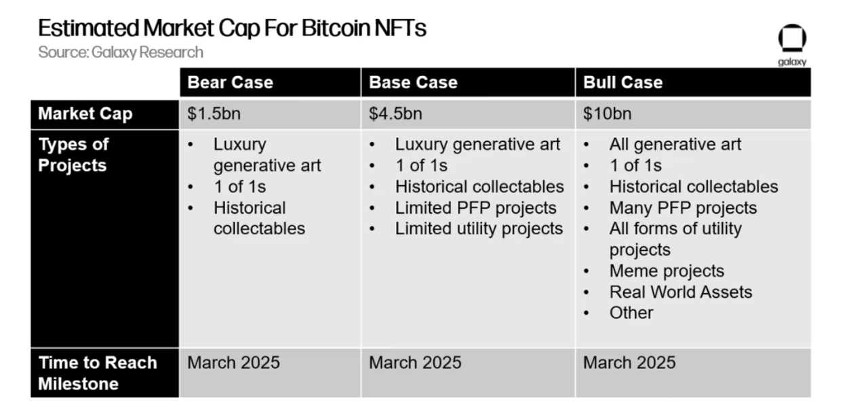868x407 pixels.
Task: Click the "Other" bullet in Bull Case
Action: coord(631,313)
